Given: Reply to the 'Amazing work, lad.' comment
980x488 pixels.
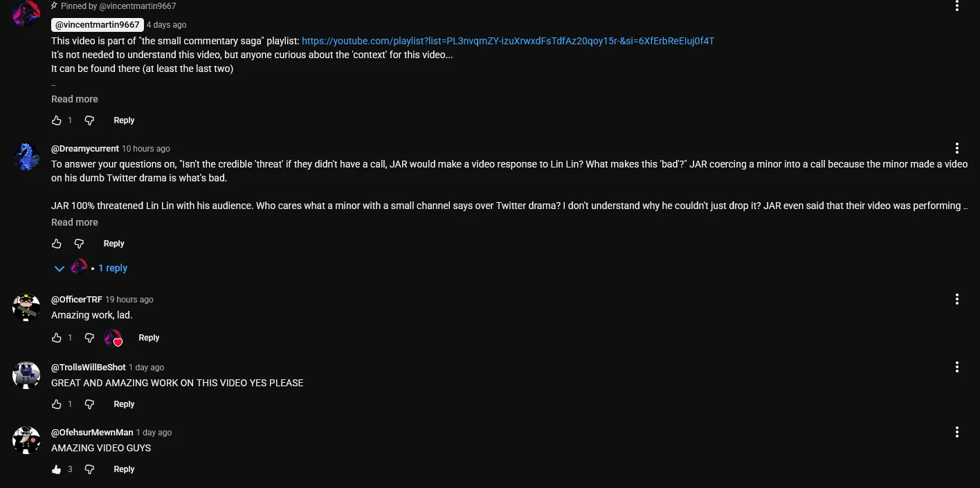Looking at the screenshot, I should [149, 338].
